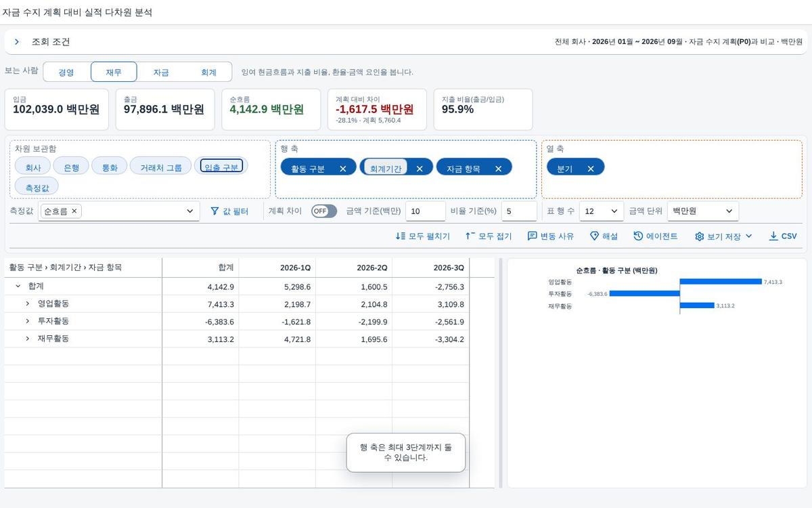Open the 값 필터 filter
The width and height of the screenshot is (812, 508).
pos(229,211)
